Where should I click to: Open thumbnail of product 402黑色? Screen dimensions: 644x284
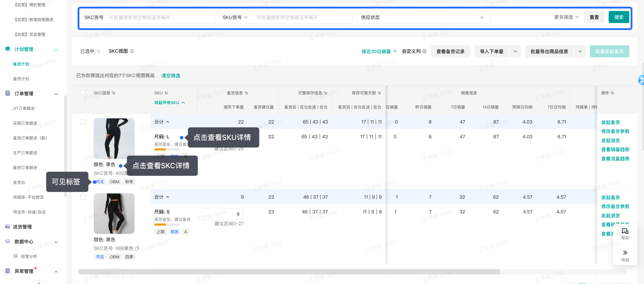[114, 138]
